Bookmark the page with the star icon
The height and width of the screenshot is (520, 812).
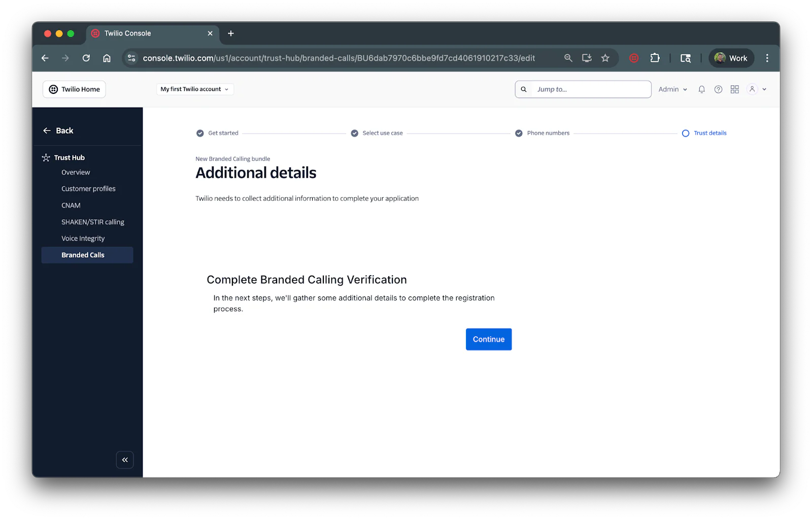click(x=605, y=58)
